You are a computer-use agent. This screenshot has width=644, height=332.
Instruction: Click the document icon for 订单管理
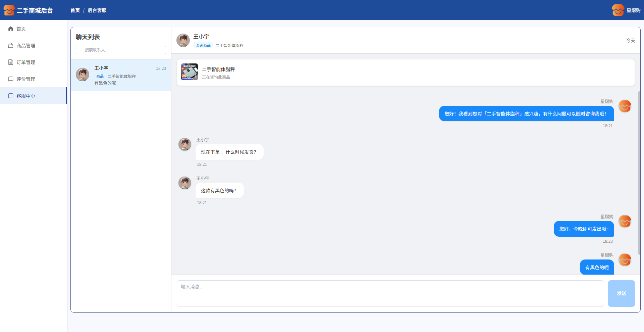11,62
